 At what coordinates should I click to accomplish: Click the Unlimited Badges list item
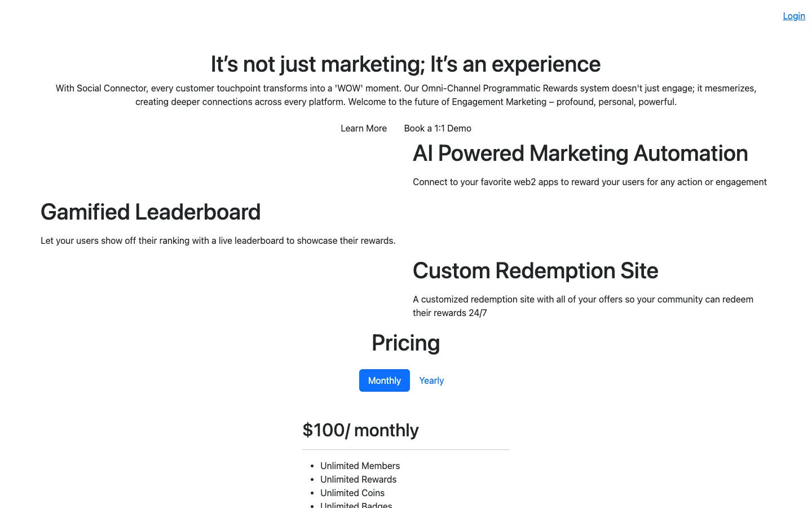click(356, 505)
